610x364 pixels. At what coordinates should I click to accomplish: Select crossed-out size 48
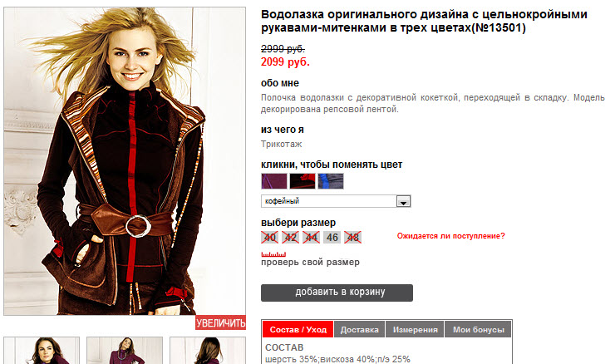point(353,237)
